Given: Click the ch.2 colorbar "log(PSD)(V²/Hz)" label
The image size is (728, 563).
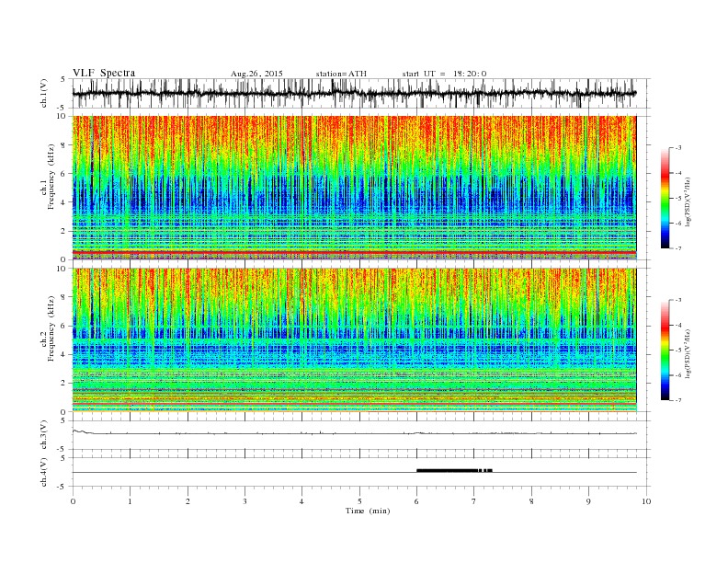Looking at the screenshot, I should 688,353.
